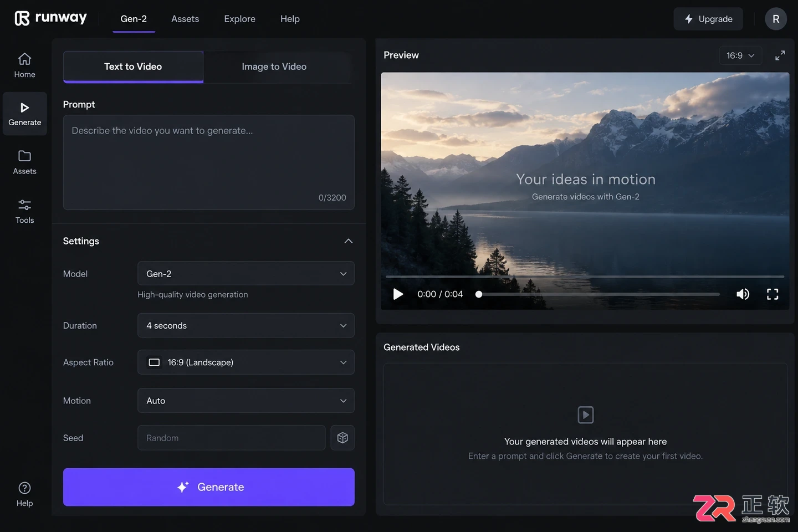Image resolution: width=798 pixels, height=532 pixels.
Task: Click the Runway logo
Action: point(50,18)
